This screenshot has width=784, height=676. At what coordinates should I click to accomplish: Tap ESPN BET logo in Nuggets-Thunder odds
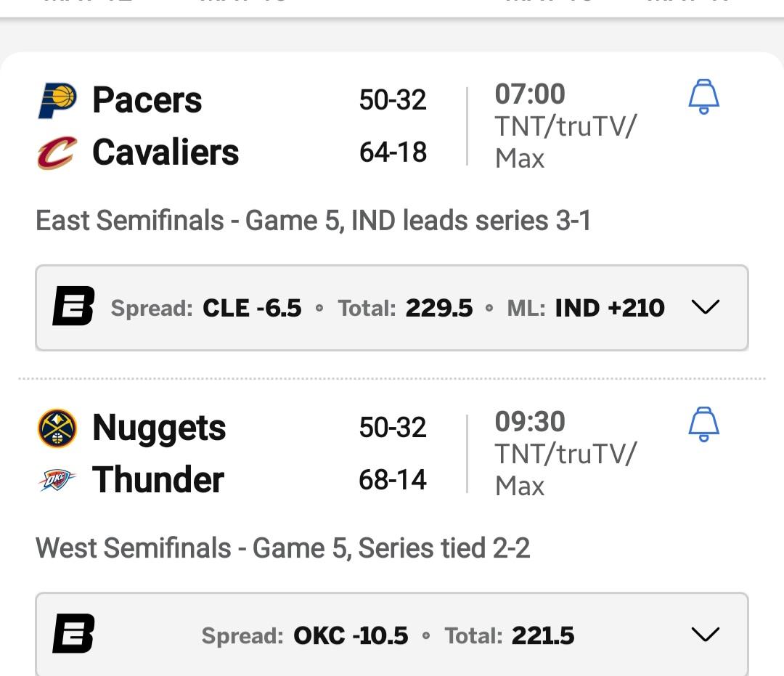[x=73, y=633]
